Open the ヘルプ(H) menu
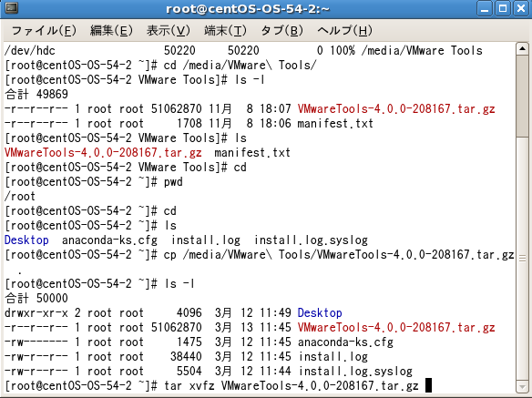The width and height of the screenshot is (532, 398). (x=344, y=31)
